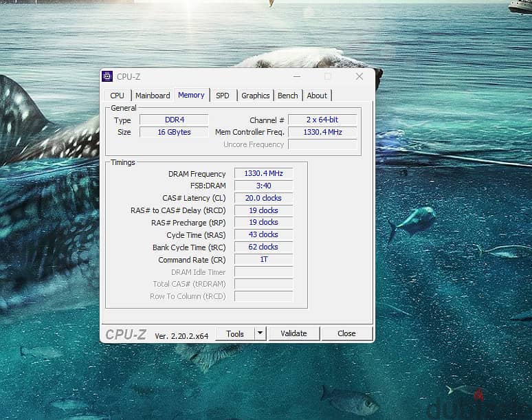The height and width of the screenshot is (420, 532).
Task: Switch to the Graphics tab
Action: 256,96
